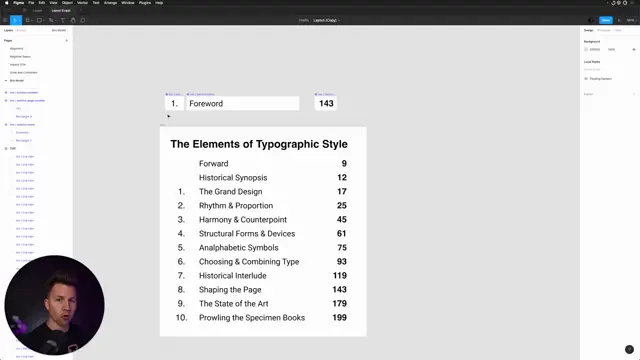Select the Pen tool

pyautogui.click(x=51, y=20)
